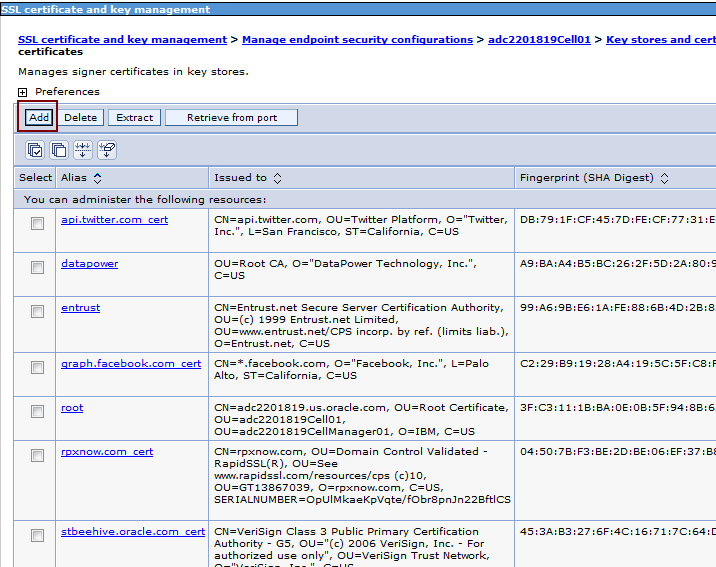Image resolution: width=716 pixels, height=567 pixels.
Task: Click the Add button
Action: pos(39,117)
